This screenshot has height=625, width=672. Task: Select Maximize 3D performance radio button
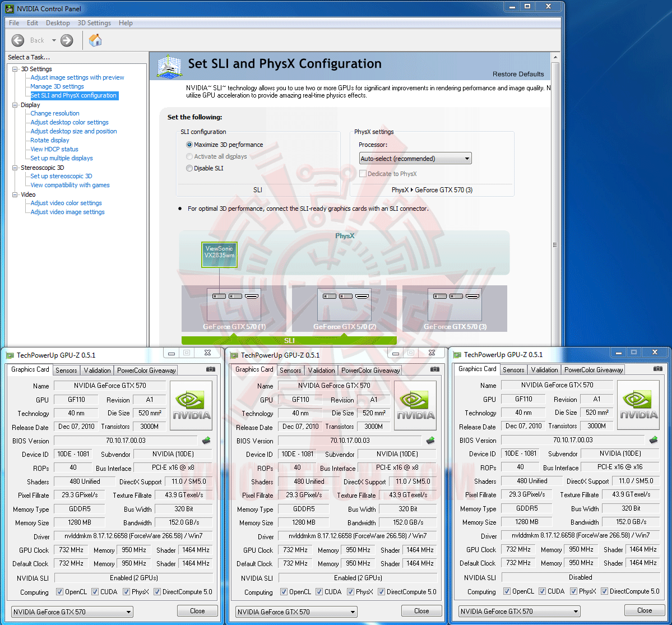point(189,145)
